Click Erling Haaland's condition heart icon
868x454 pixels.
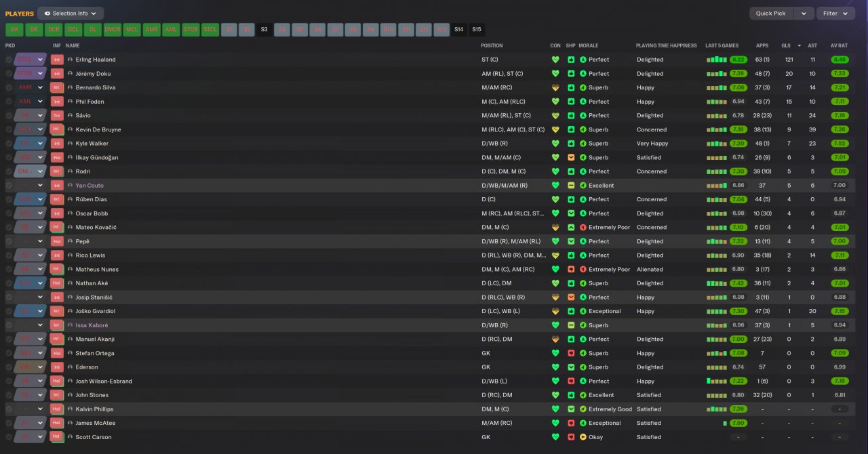(555, 60)
